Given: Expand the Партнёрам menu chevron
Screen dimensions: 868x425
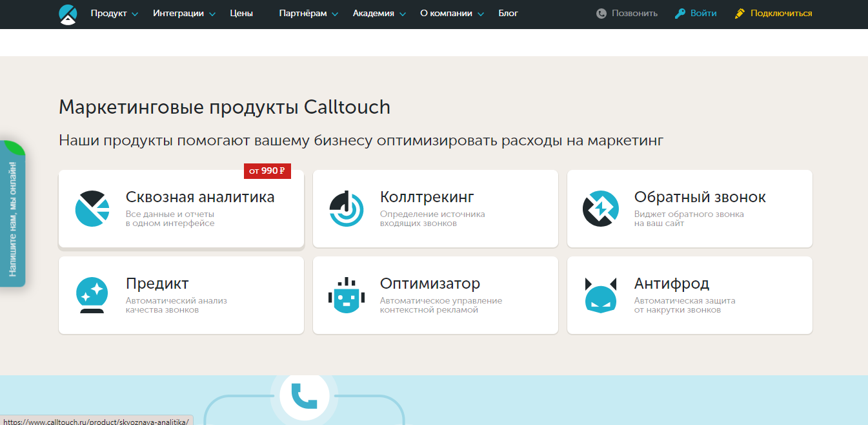Looking at the screenshot, I should (335, 15).
